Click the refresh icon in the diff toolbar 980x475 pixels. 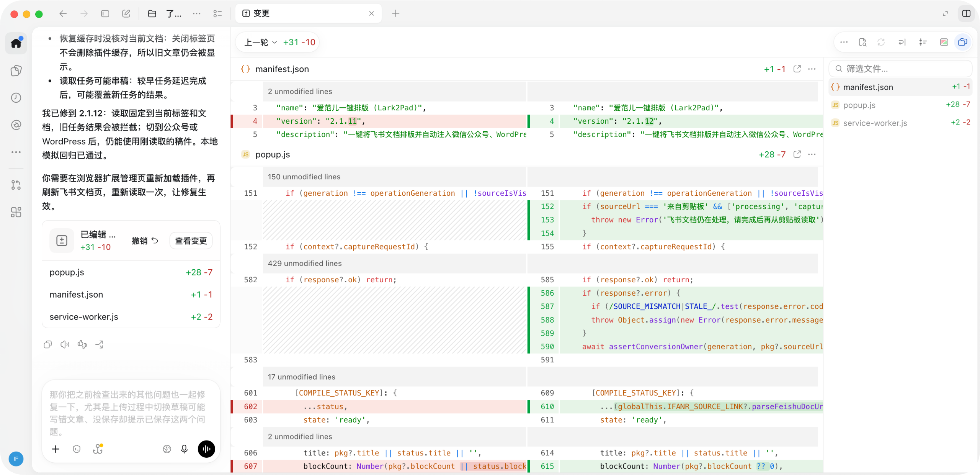pos(881,42)
